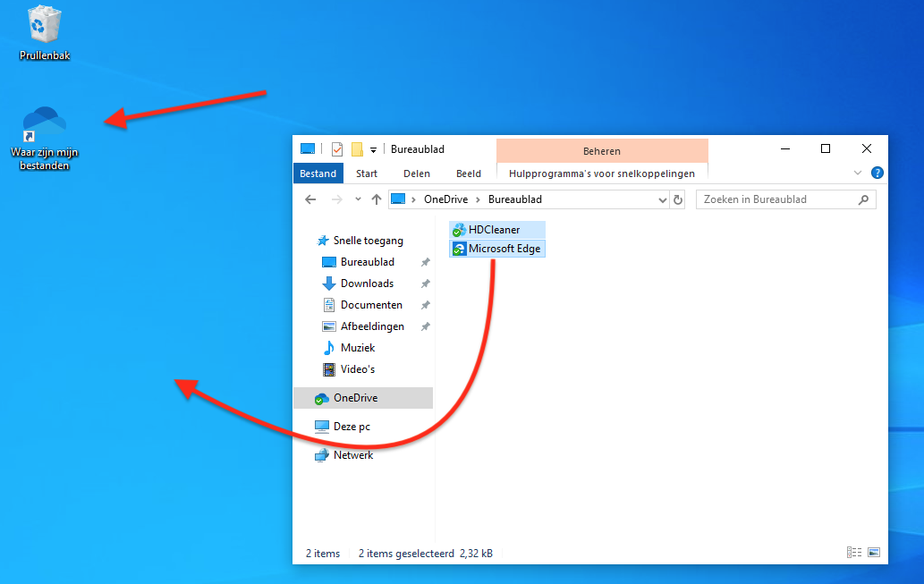Expand the ribbon with the chevron
The height and width of the screenshot is (584, 924).
[858, 174]
